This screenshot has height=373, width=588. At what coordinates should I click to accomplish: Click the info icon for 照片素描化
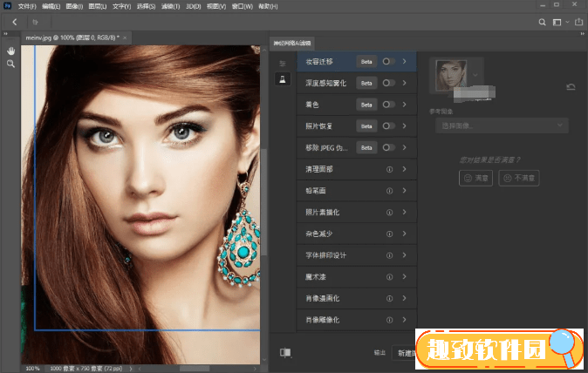coord(390,213)
